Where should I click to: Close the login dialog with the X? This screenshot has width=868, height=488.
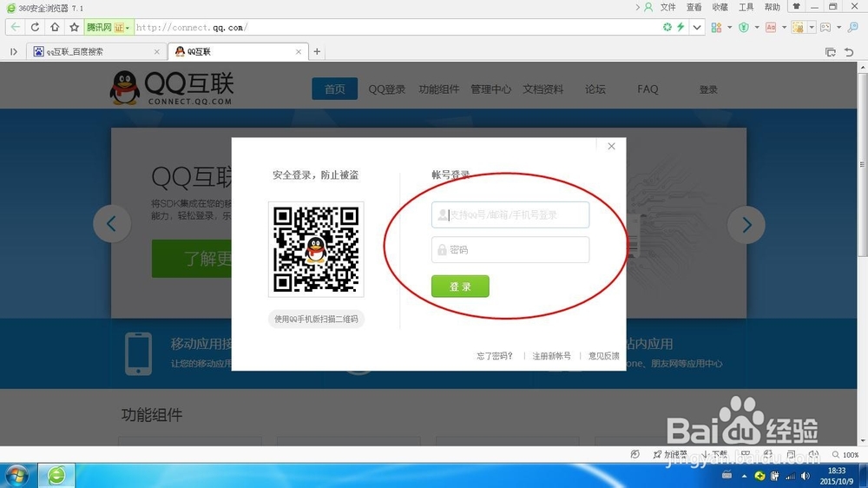point(611,146)
